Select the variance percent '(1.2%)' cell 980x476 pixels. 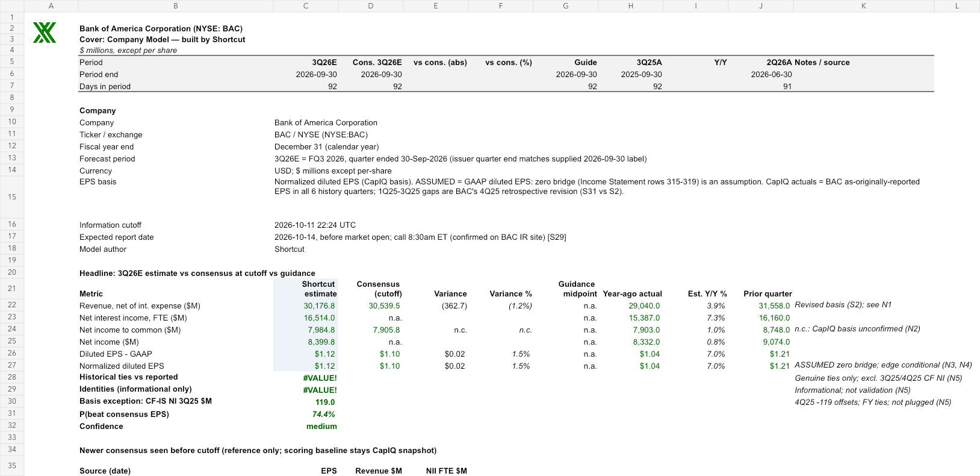pos(520,306)
